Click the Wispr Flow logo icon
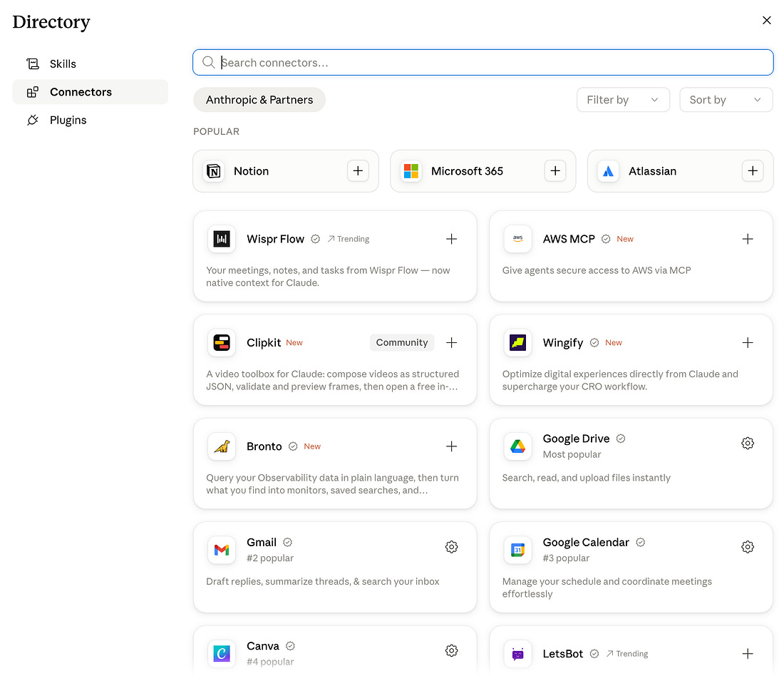The width and height of the screenshot is (784, 686). coord(222,239)
